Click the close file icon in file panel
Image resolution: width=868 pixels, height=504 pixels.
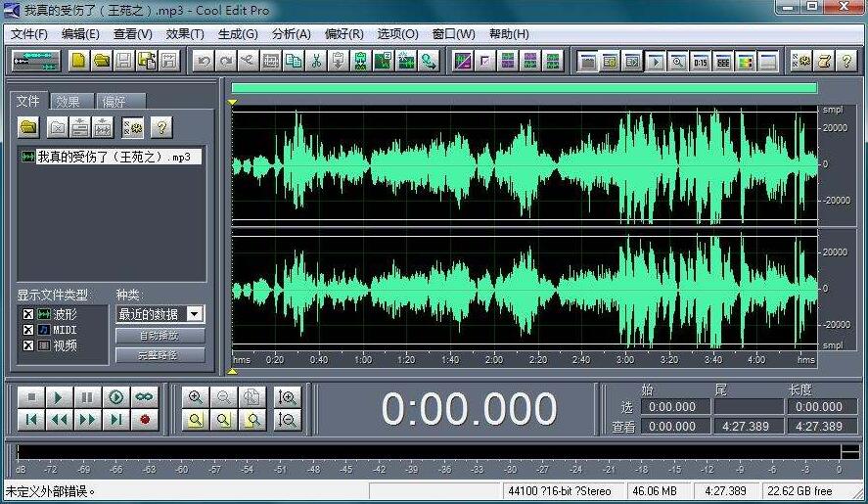click(58, 127)
